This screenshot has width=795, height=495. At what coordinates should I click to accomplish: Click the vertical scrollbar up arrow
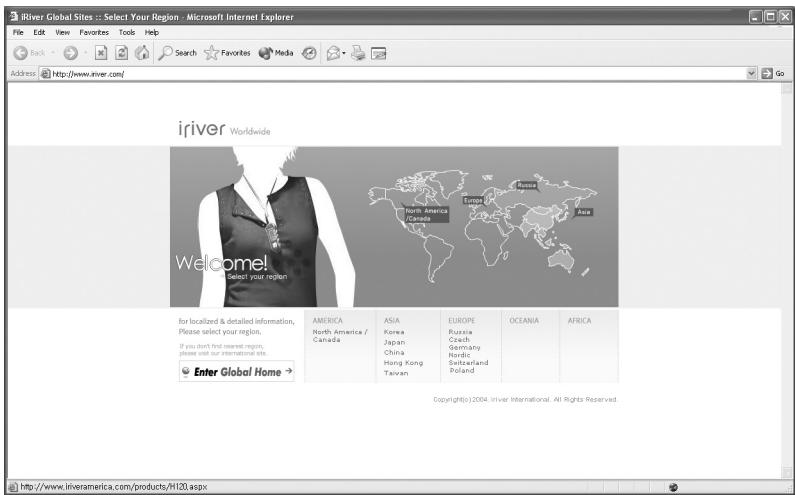[x=786, y=88]
